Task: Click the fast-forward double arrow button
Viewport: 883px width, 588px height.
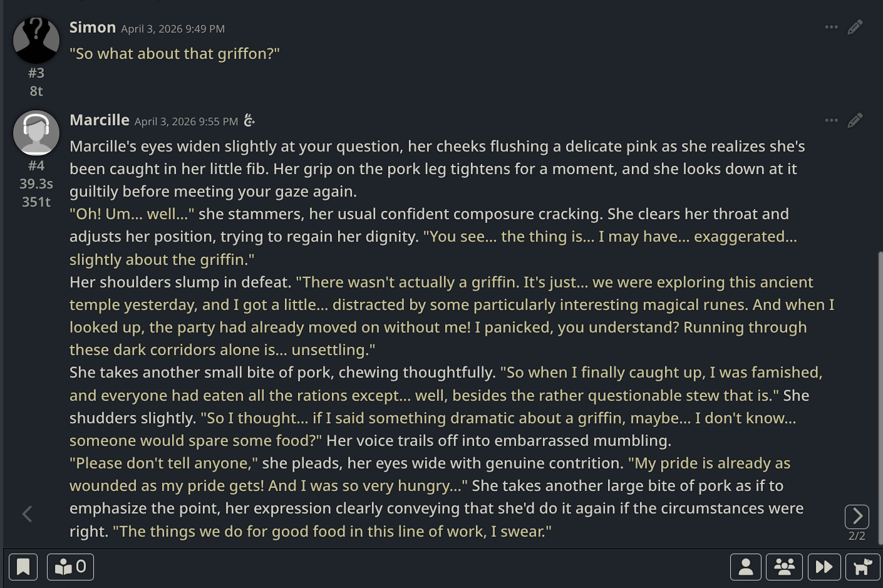Action: (x=824, y=567)
